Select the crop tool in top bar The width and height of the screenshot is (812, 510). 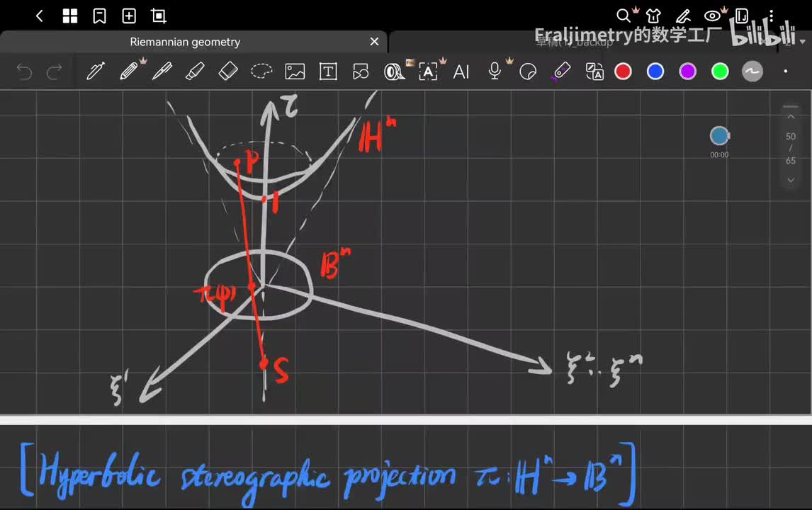tap(159, 16)
